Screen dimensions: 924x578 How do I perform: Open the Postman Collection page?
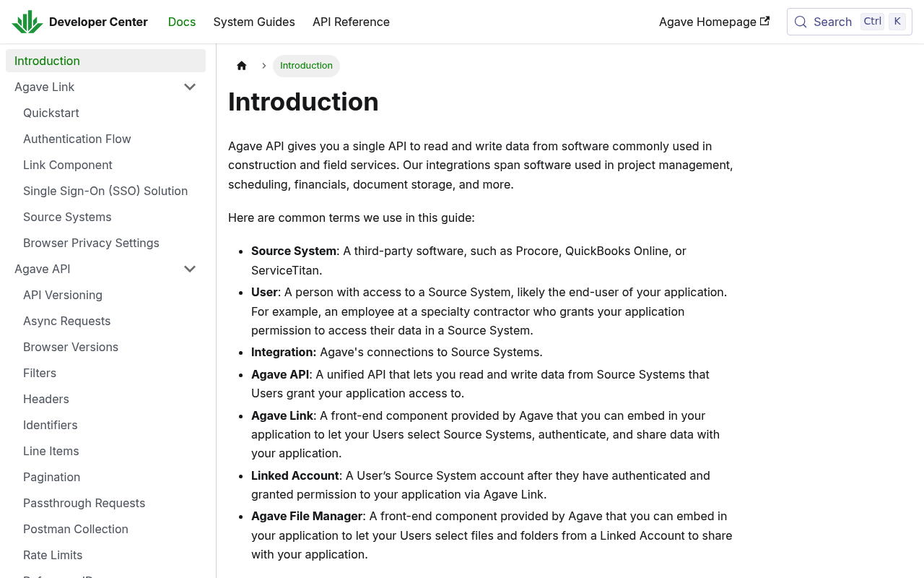point(110,529)
